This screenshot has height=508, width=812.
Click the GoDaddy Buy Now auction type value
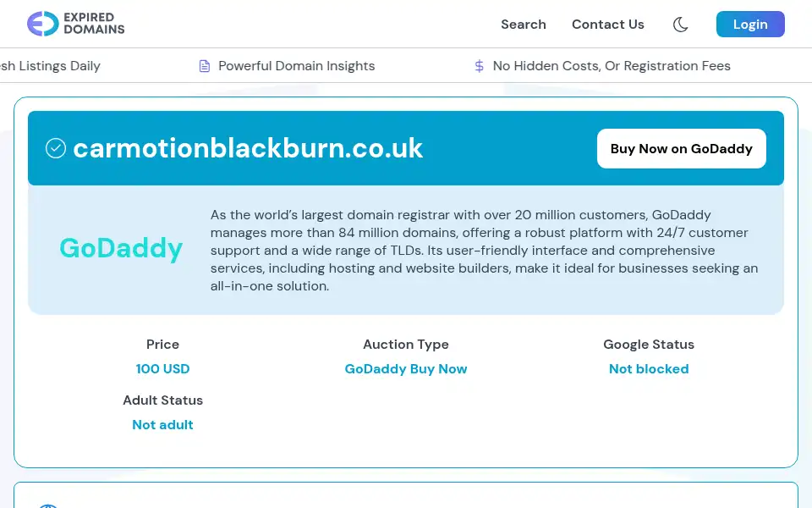click(406, 369)
